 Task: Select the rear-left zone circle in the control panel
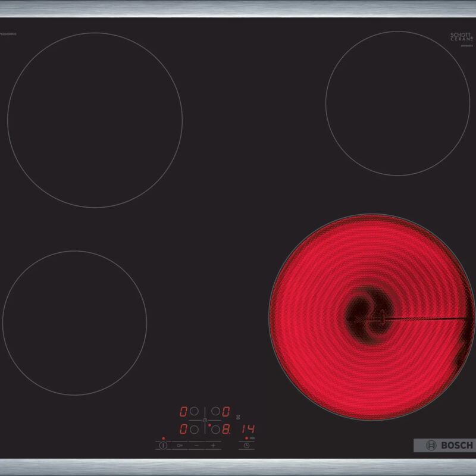194,411
